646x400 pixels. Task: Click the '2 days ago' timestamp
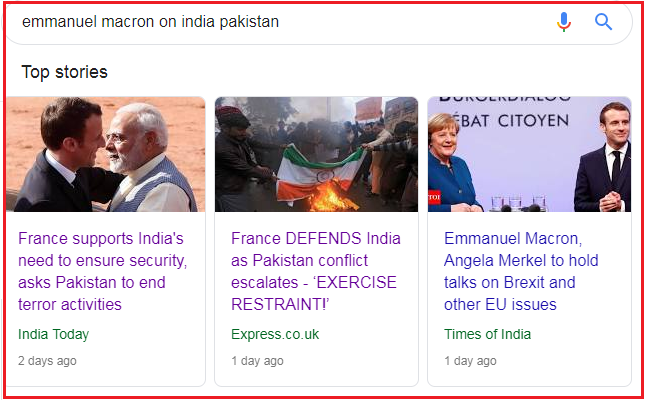coord(47,361)
